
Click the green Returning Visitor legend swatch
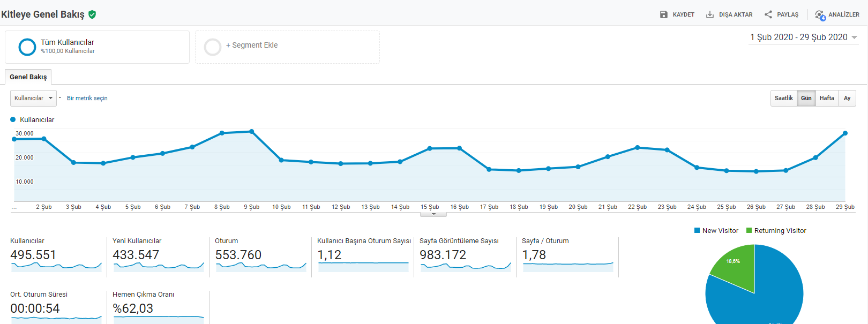coord(749,230)
